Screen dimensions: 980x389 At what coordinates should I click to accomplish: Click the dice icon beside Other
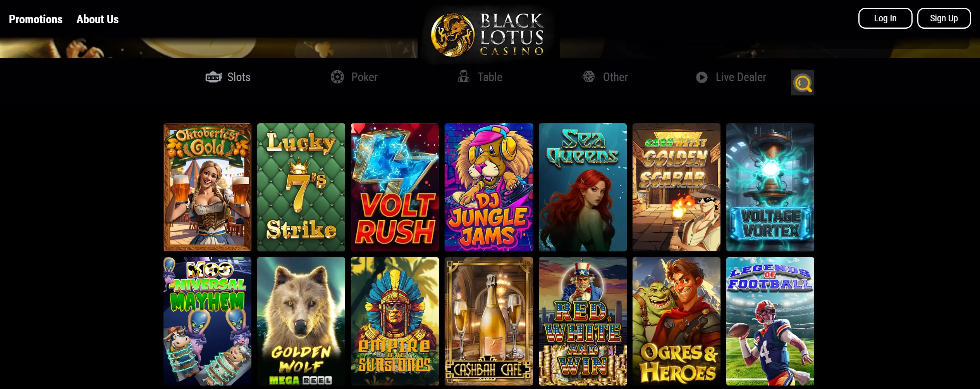pyautogui.click(x=589, y=77)
